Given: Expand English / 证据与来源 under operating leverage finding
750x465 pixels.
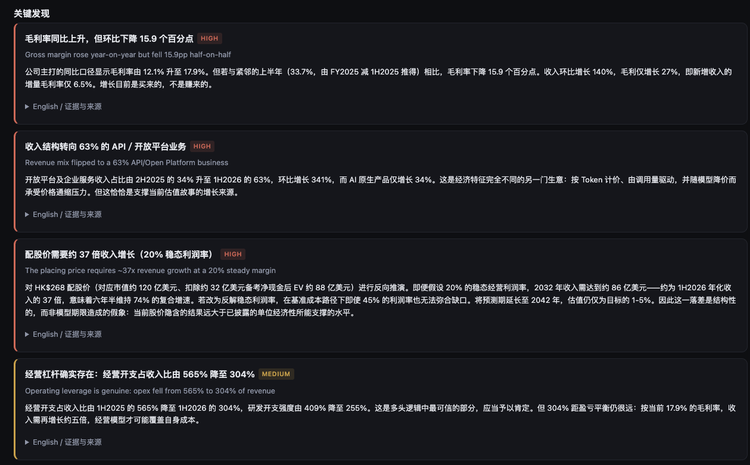Looking at the screenshot, I should (x=63, y=442).
